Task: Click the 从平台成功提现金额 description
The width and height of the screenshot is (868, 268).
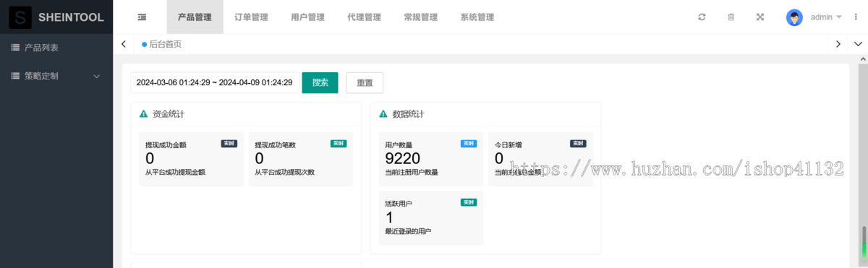Action: click(175, 172)
